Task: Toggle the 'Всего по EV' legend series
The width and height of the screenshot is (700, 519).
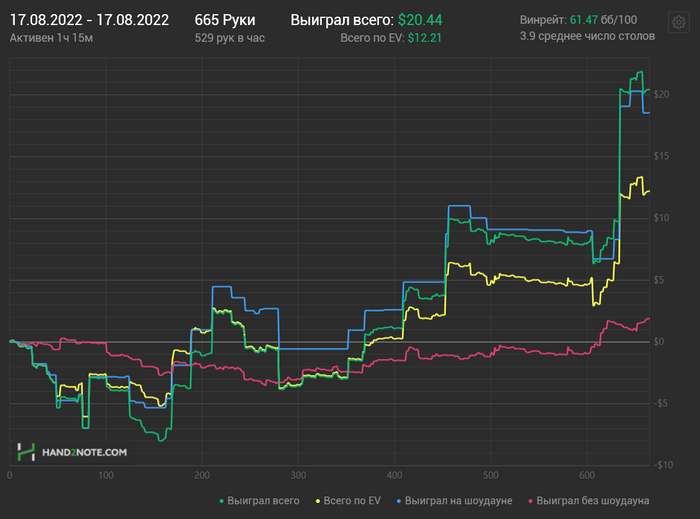Action: coord(348,501)
